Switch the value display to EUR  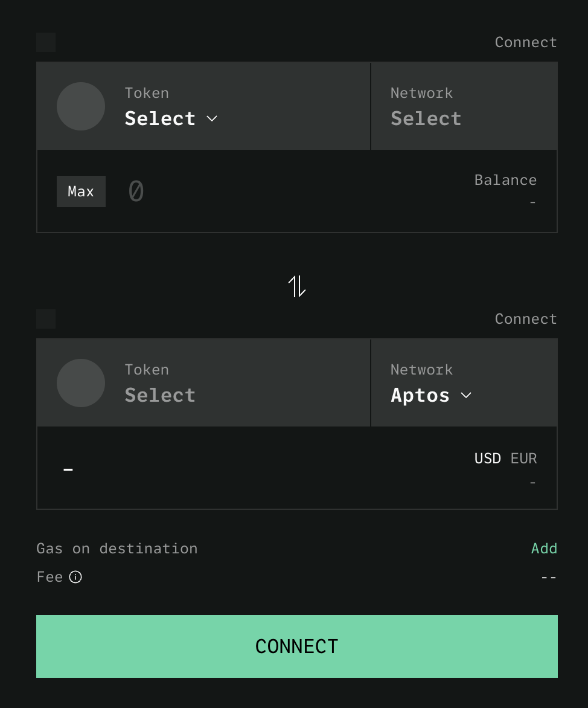point(523,459)
